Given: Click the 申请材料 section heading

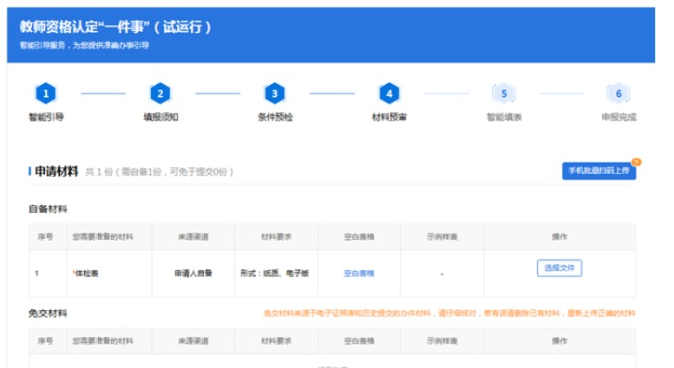Looking at the screenshot, I should [56, 172].
